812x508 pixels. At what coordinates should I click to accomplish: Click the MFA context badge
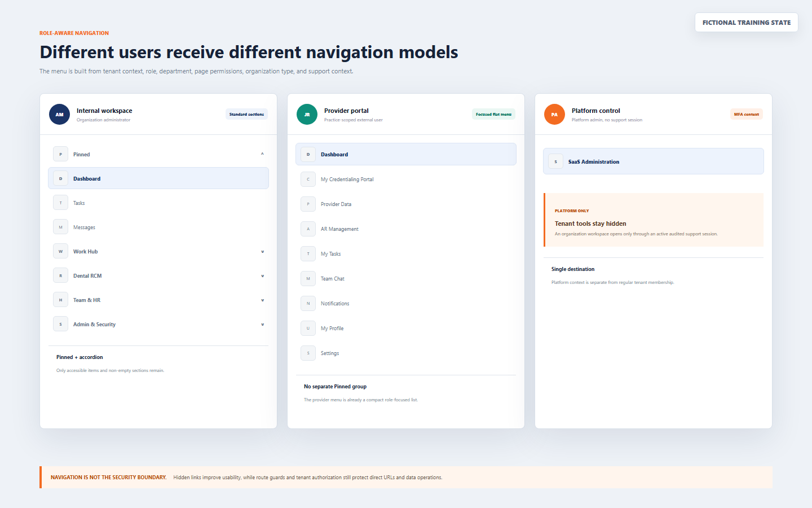(x=747, y=114)
